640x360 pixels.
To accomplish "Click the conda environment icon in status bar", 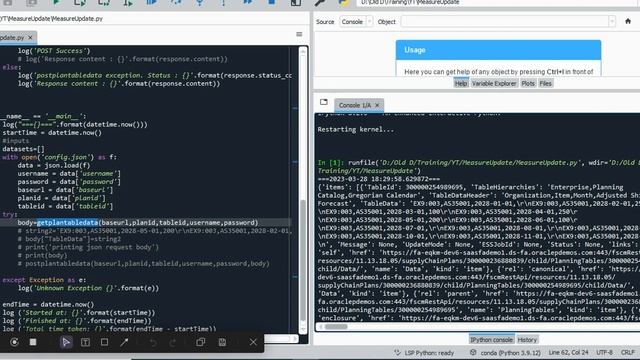I will pos(473,352).
